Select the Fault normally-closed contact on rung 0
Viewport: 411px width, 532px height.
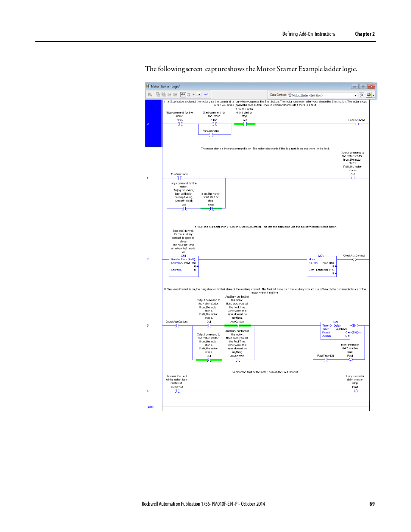pos(245,124)
